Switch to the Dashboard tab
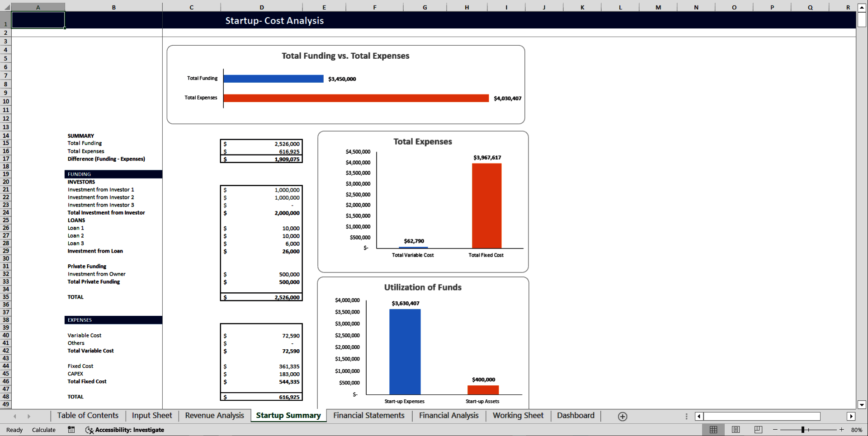The width and height of the screenshot is (868, 436). tap(576, 416)
